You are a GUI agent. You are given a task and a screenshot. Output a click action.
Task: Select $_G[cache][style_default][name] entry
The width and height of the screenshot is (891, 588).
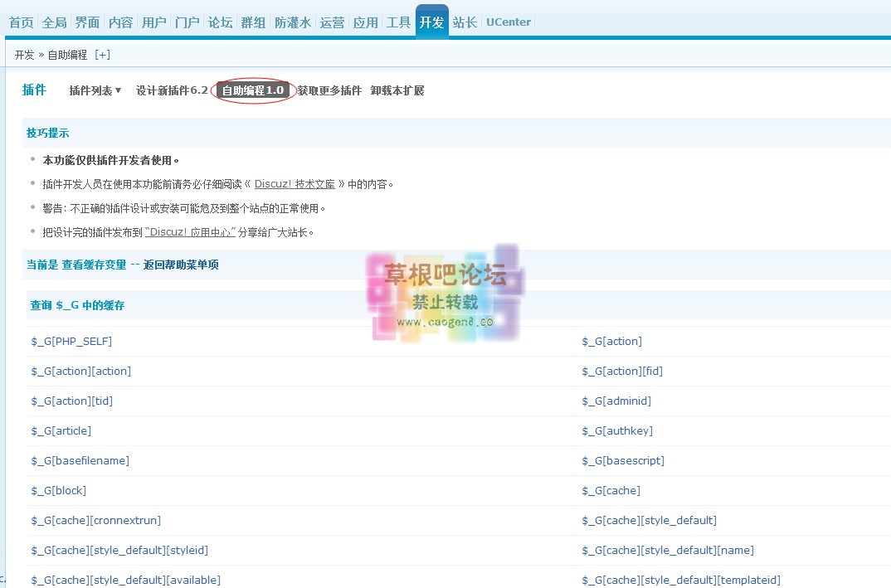[x=668, y=550]
